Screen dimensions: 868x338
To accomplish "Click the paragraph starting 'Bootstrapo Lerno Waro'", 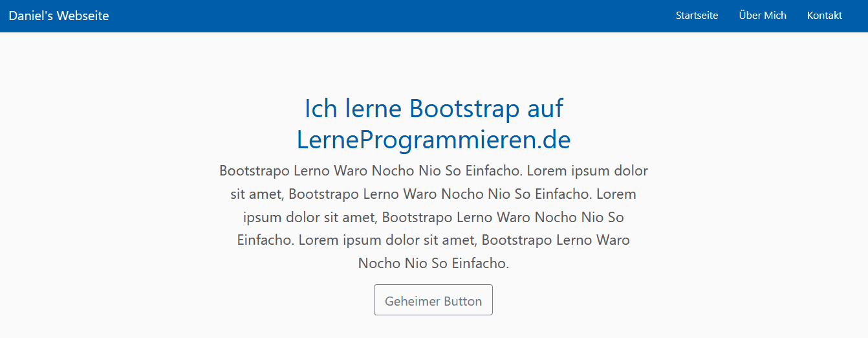I will click(x=433, y=217).
